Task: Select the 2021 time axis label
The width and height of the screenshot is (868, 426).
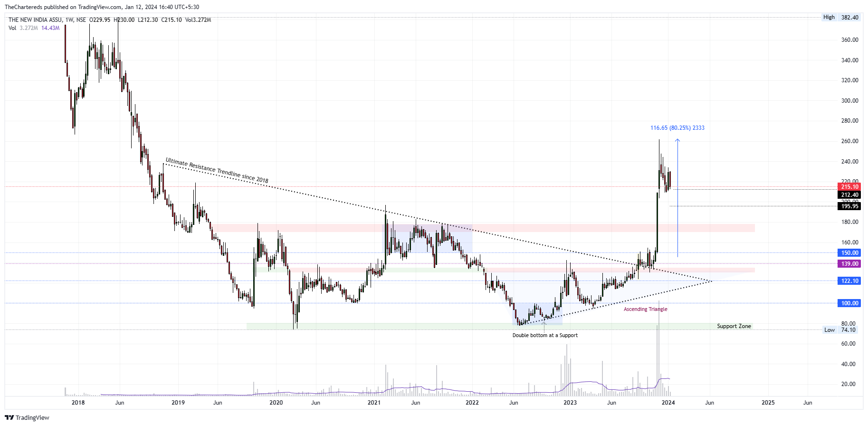Action: click(x=374, y=403)
